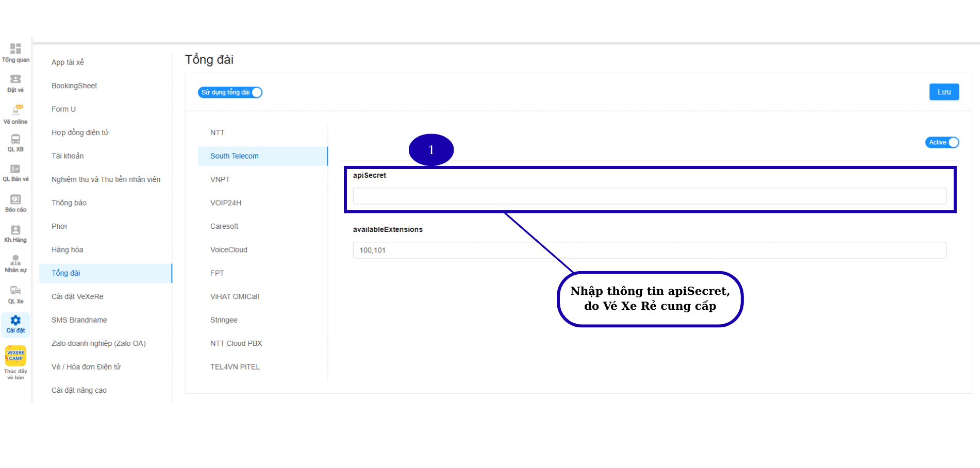
Task: Focus the availableExtensions text field
Action: coord(649,250)
